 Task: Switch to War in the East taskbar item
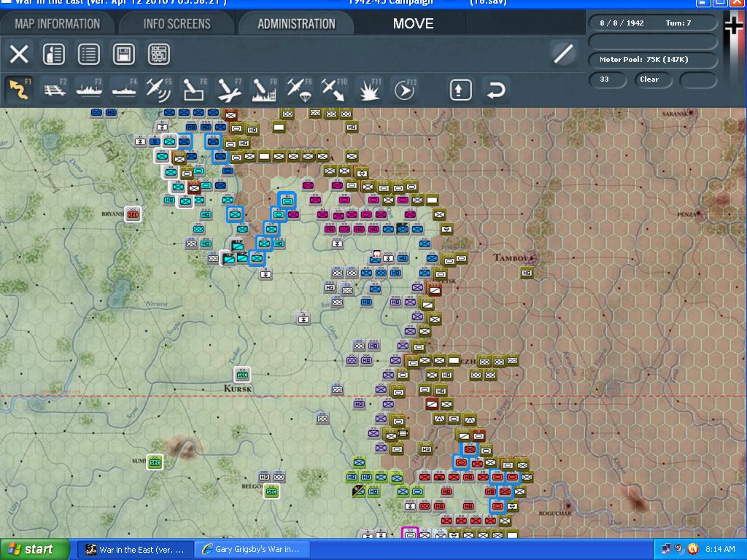pyautogui.click(x=135, y=550)
